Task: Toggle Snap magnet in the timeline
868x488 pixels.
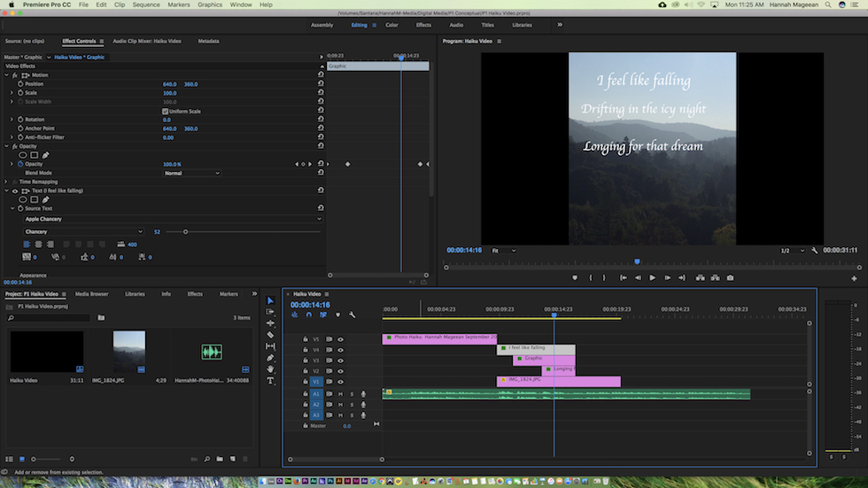Action: pos(309,314)
